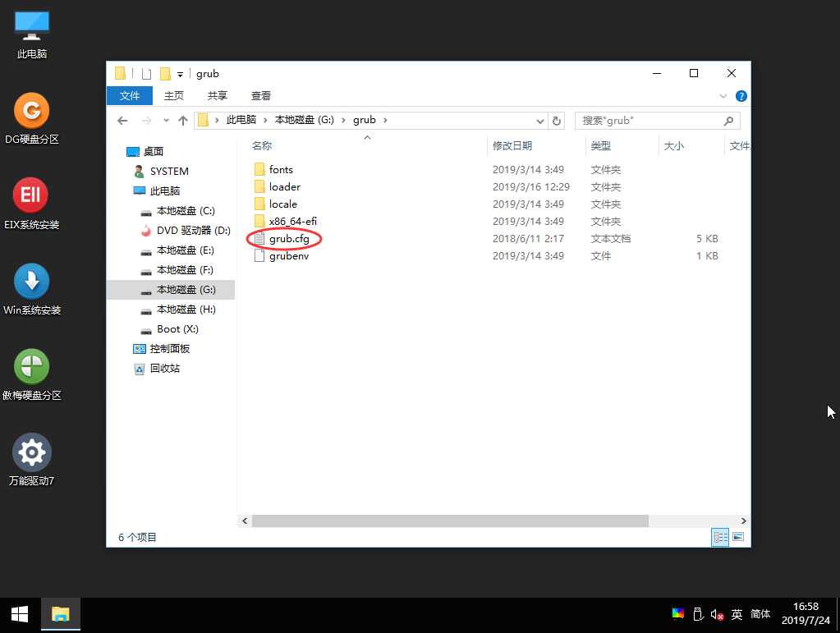Sort by 名称 column header
The height and width of the screenshot is (633, 840).
(262, 145)
